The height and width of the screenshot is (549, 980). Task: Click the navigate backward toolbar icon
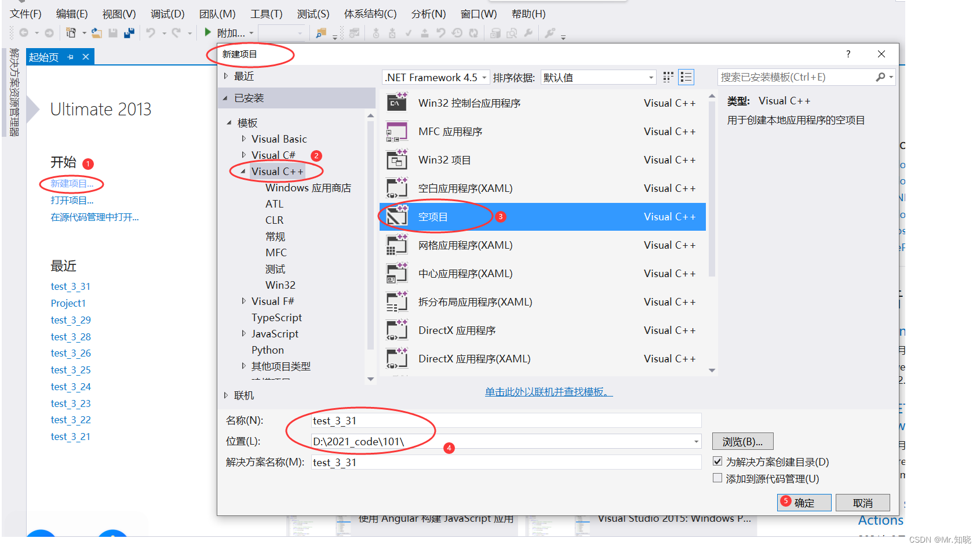click(24, 33)
